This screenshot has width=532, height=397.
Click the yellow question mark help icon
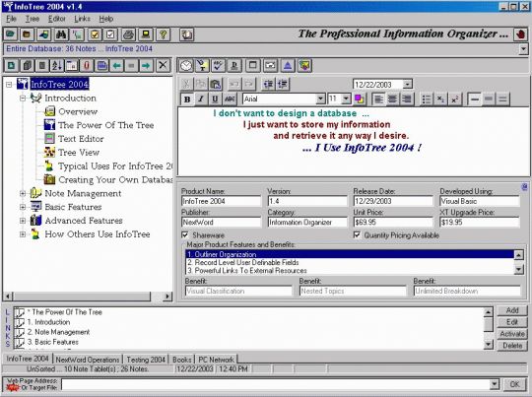pyautogui.click(x=163, y=34)
